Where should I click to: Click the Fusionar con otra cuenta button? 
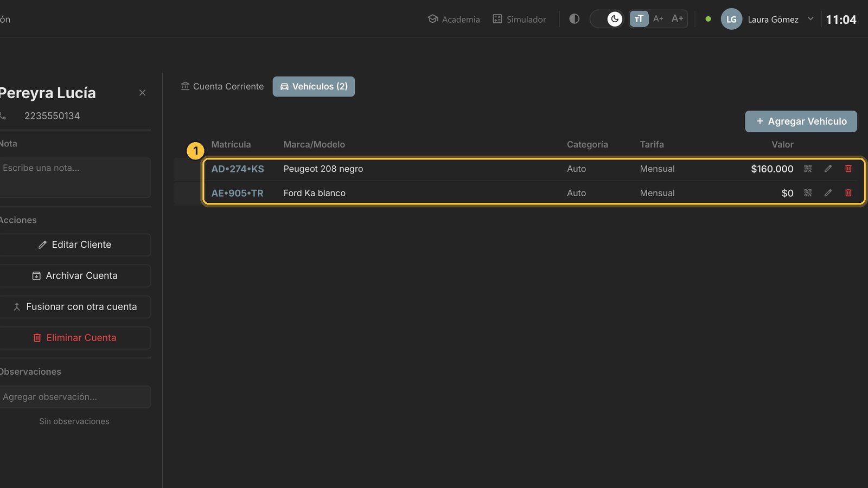75,307
